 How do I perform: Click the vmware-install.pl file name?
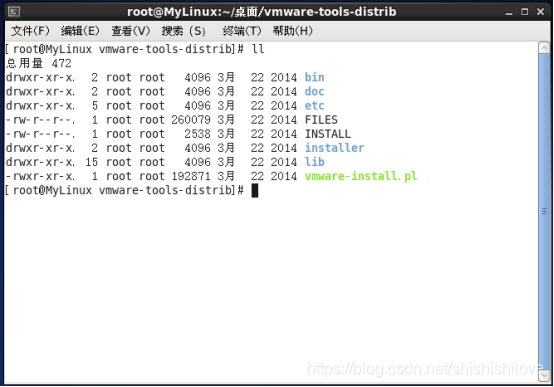(361, 176)
